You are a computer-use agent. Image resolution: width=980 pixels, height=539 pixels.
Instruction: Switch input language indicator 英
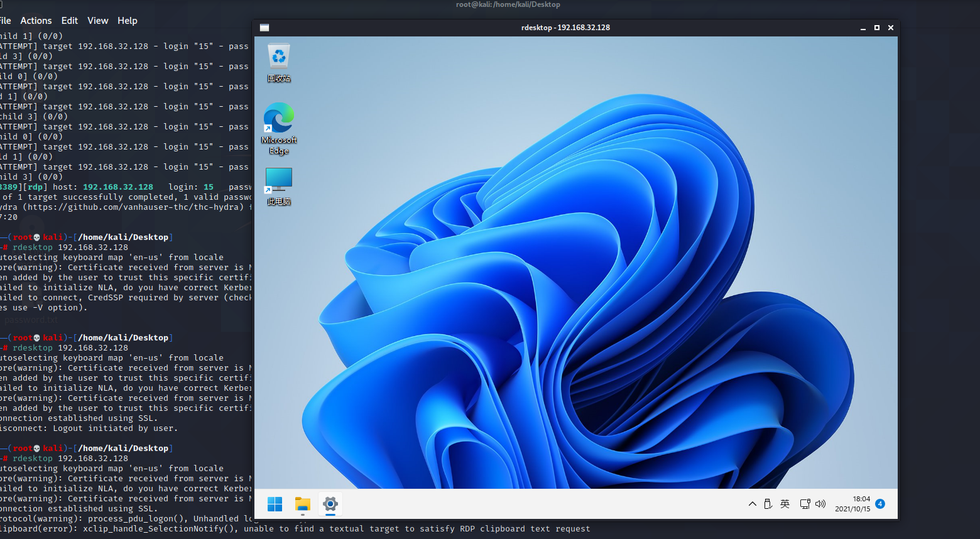click(785, 504)
